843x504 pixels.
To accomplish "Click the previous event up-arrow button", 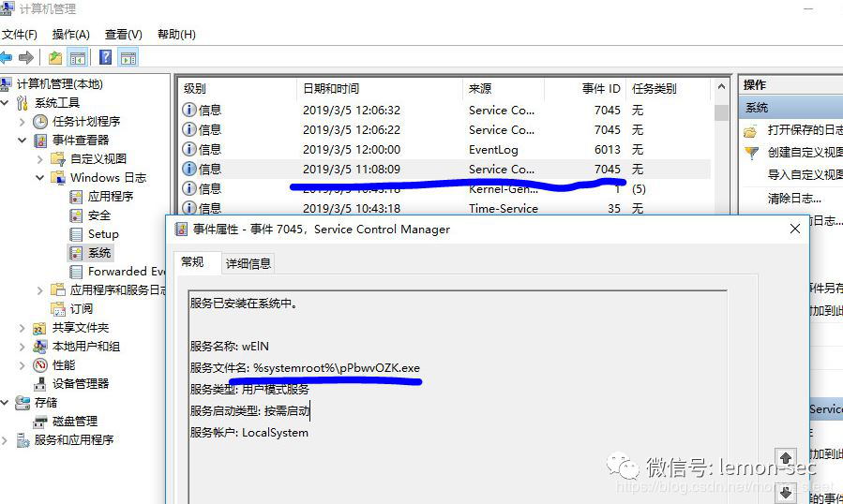I will coord(786,460).
